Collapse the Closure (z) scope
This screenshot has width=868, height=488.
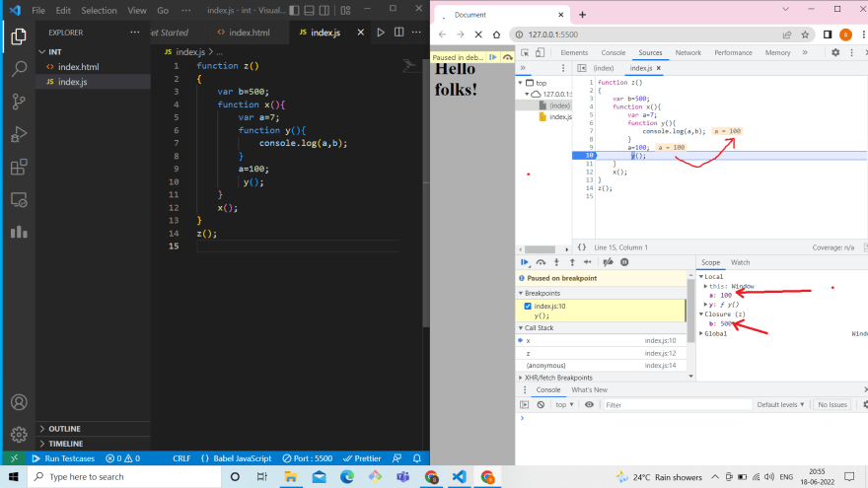point(701,314)
